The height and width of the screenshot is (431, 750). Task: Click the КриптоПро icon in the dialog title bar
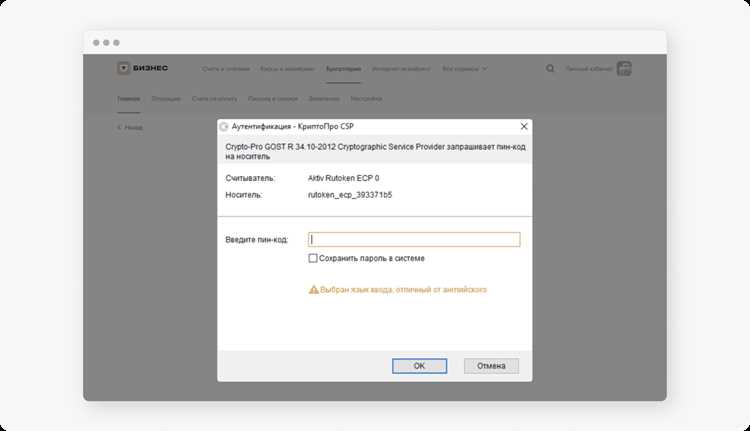[224, 127]
